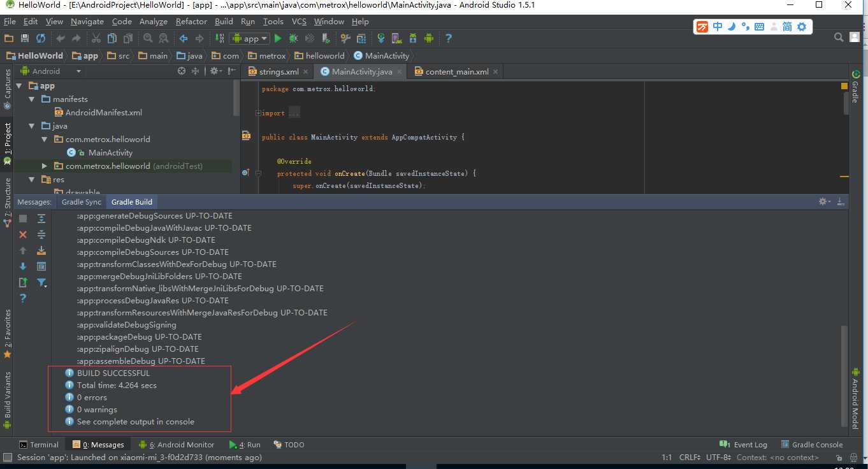
Task: Select AndroidManifest.xml in project tree
Action: (98, 112)
